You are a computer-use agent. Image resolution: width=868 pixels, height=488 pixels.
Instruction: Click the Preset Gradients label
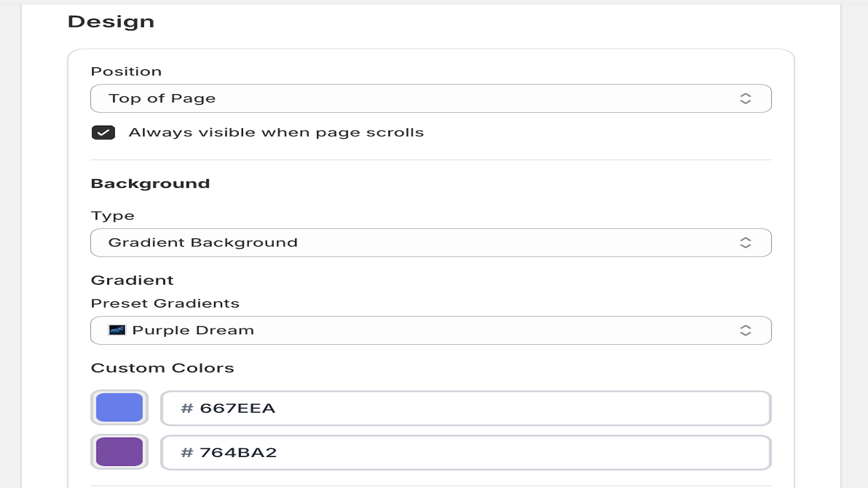(165, 303)
